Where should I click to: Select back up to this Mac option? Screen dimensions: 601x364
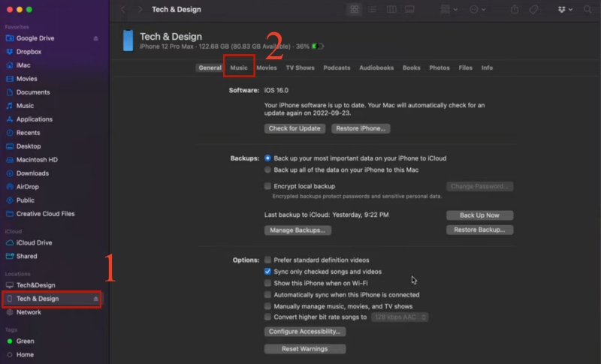[x=267, y=170]
